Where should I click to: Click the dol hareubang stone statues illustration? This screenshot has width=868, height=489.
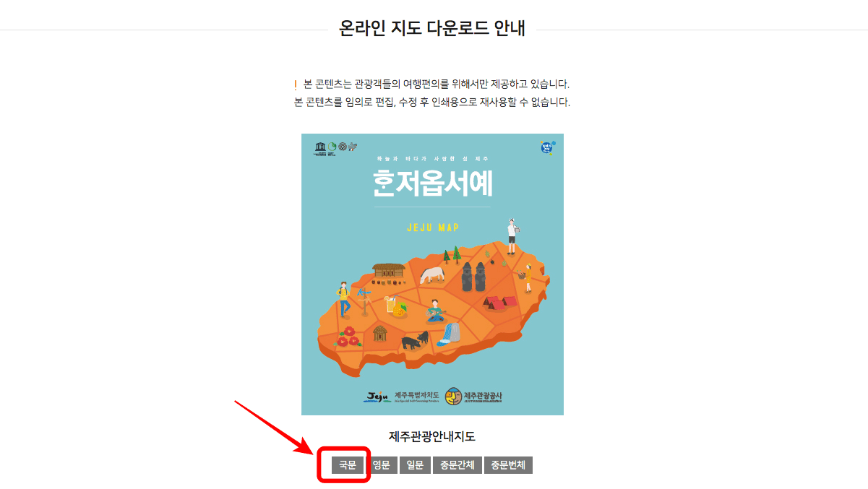(473, 277)
